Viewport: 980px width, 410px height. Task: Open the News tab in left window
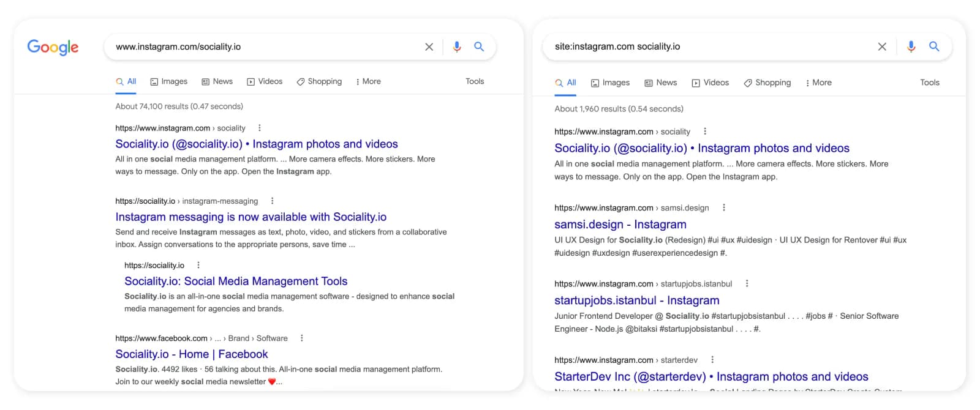[217, 81]
